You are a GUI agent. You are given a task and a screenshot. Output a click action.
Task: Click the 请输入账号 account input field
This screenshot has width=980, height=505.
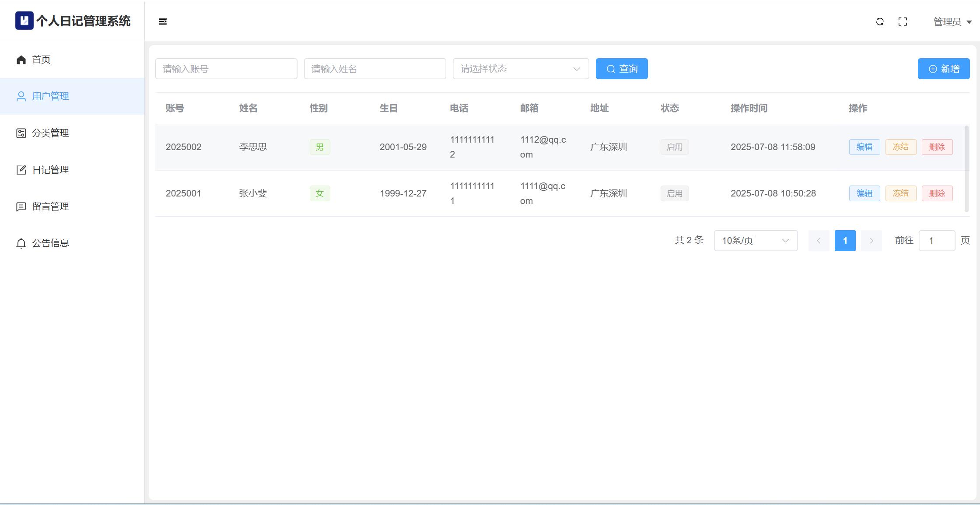(226, 69)
